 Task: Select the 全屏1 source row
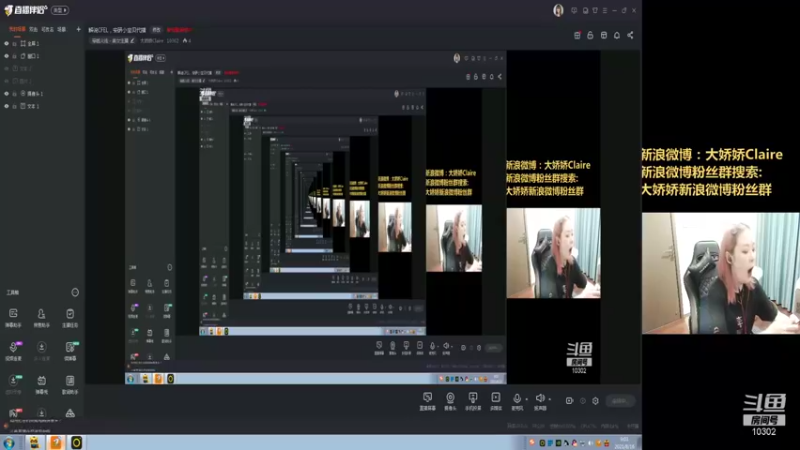pyautogui.click(x=42, y=44)
